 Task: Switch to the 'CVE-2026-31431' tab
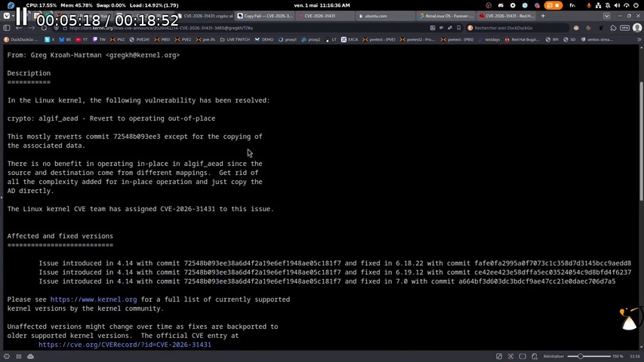[x=325, y=16]
